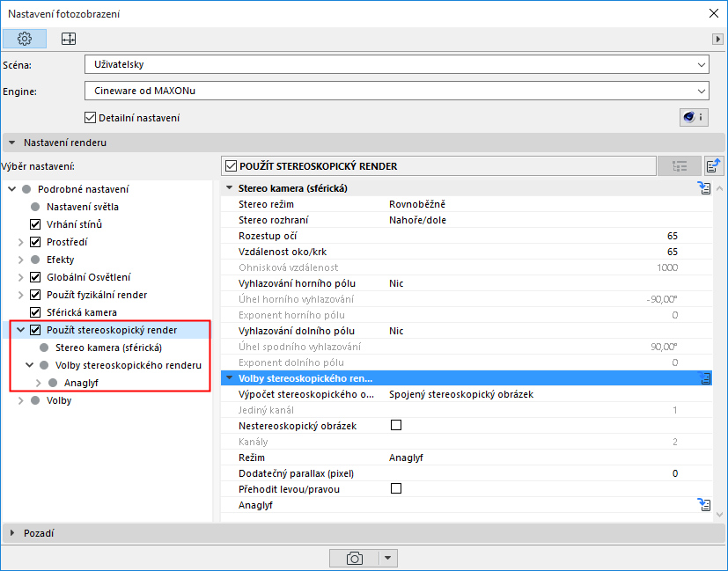Toggle Detailní nastavení checkbox

90,118
